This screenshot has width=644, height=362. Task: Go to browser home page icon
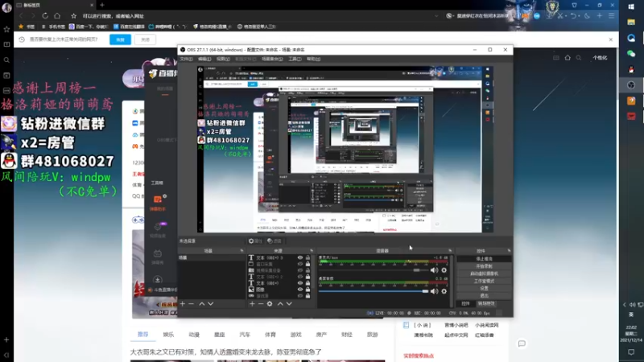(x=57, y=16)
